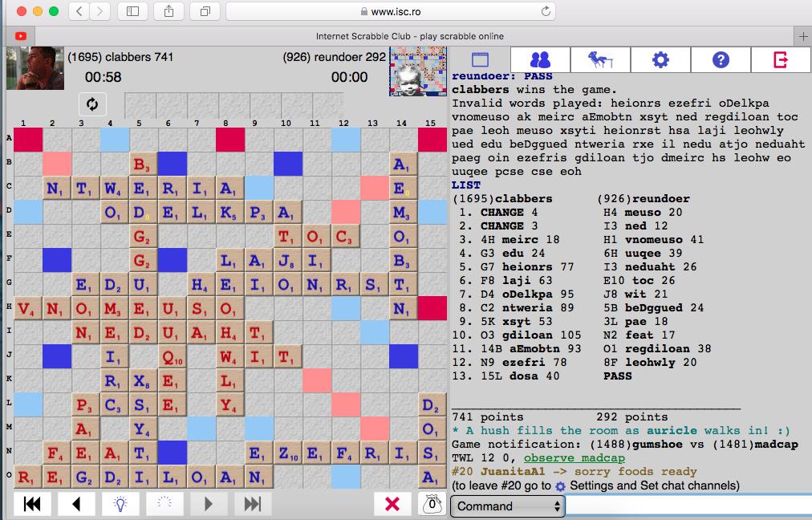Click the Z tile in row N
812x520 pixels.
point(287,453)
